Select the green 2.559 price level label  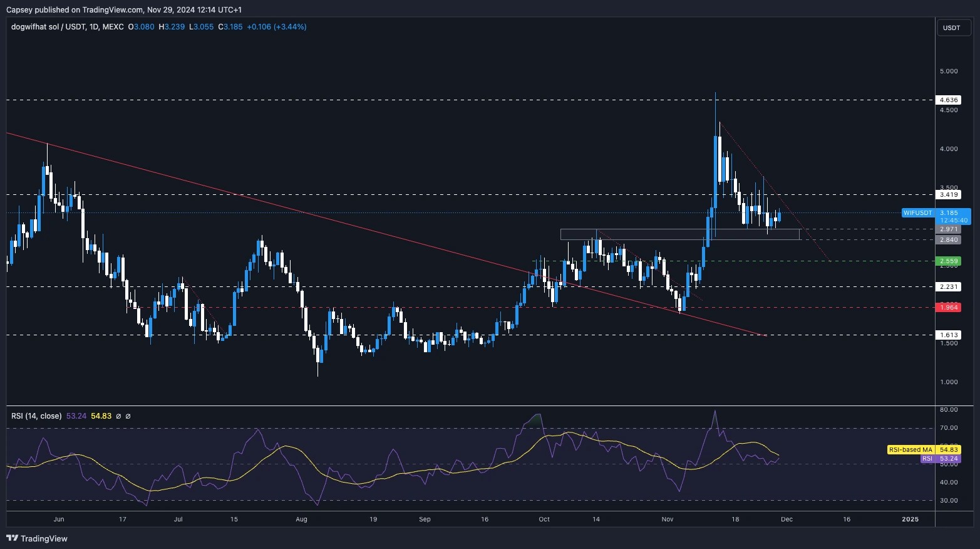point(948,261)
